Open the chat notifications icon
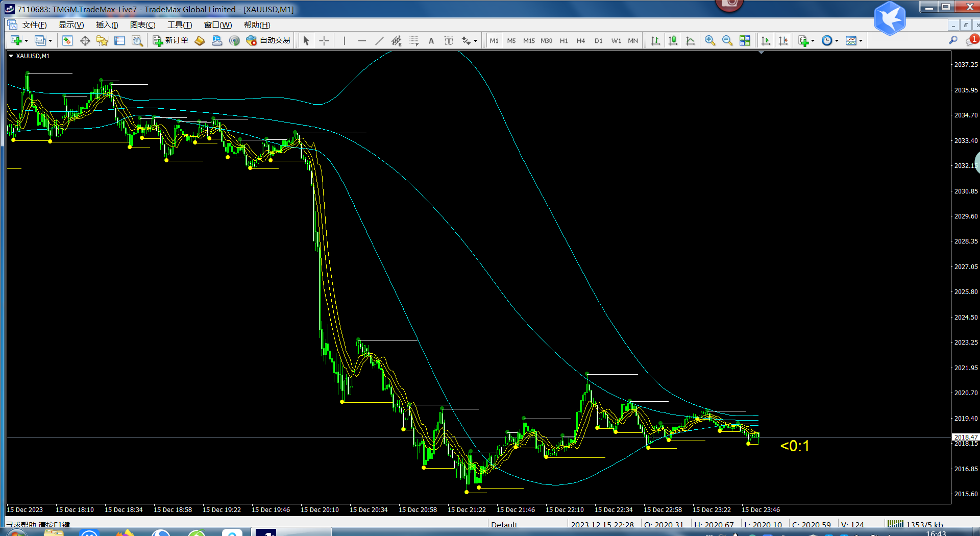Viewport: 980px width, 536px height. (x=971, y=40)
